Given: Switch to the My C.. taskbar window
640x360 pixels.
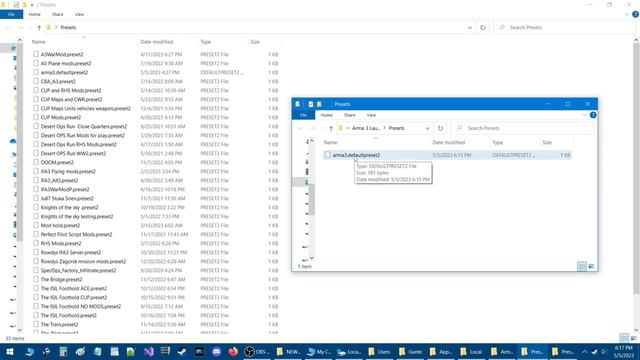Looking at the screenshot, I should (319, 351).
